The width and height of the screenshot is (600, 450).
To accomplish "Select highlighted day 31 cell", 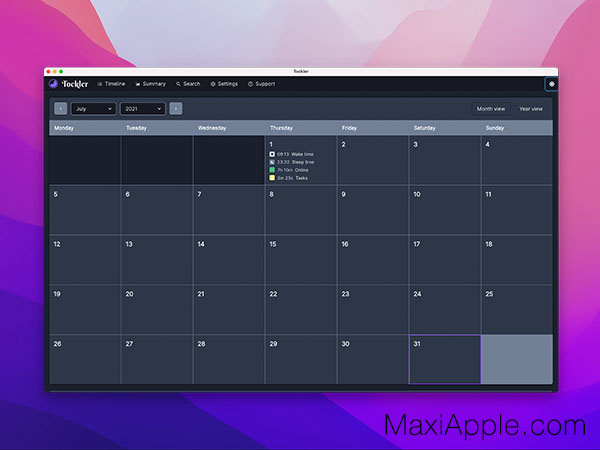I will pos(445,359).
